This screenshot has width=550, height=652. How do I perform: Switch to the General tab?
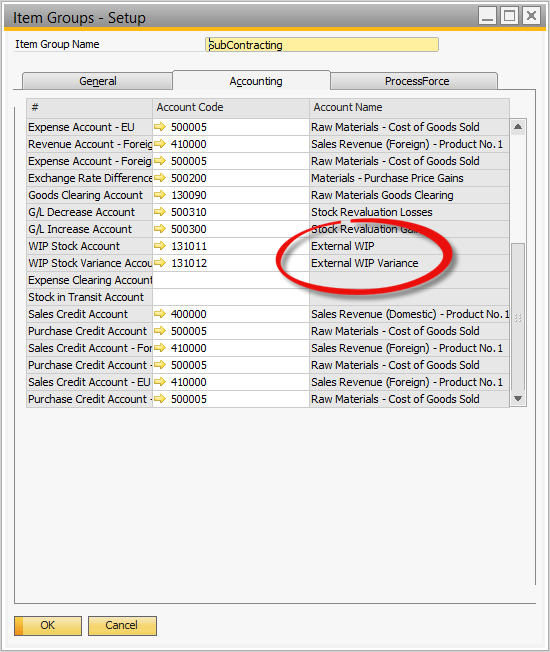(97, 81)
